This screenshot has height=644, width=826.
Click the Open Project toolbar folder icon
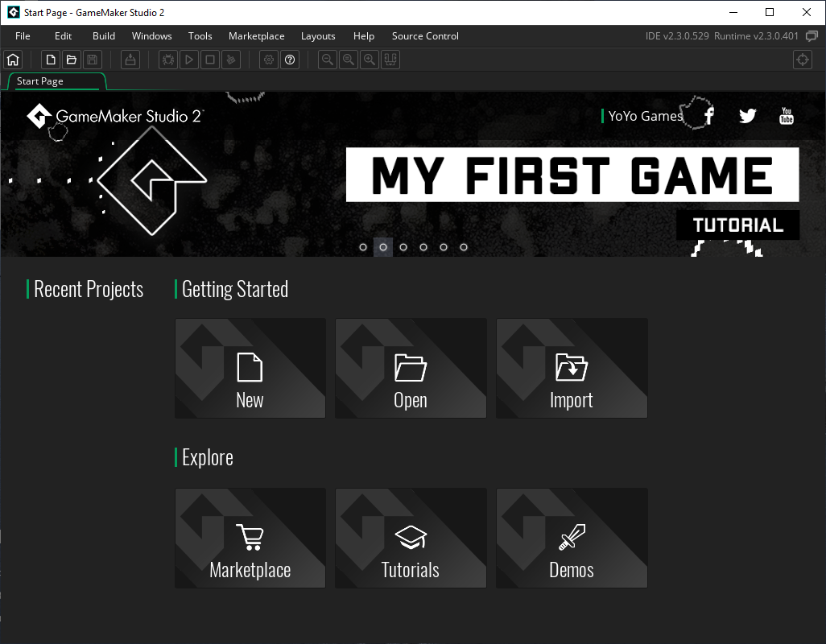tap(72, 60)
